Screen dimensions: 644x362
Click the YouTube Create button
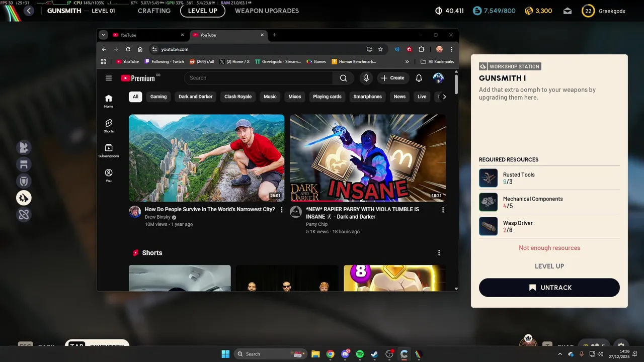[x=392, y=78]
